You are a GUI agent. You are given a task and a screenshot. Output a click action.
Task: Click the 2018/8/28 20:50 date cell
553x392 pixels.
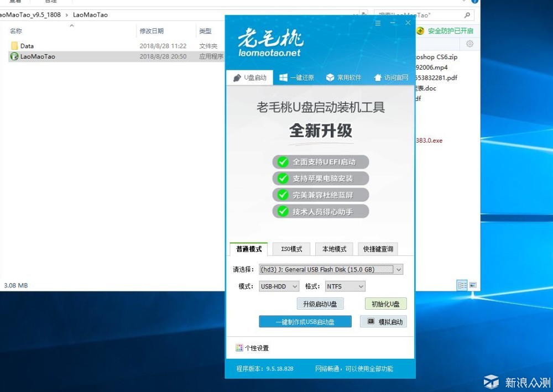(x=163, y=56)
